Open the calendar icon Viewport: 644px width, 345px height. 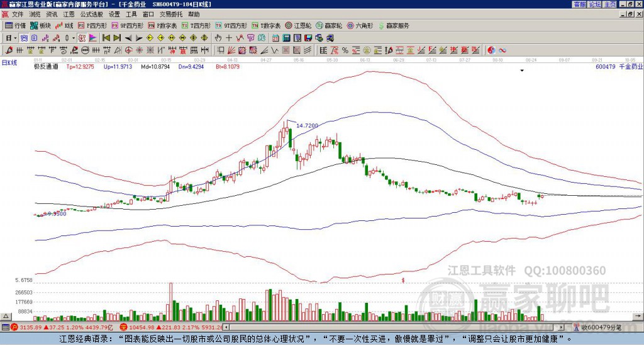tap(275, 38)
